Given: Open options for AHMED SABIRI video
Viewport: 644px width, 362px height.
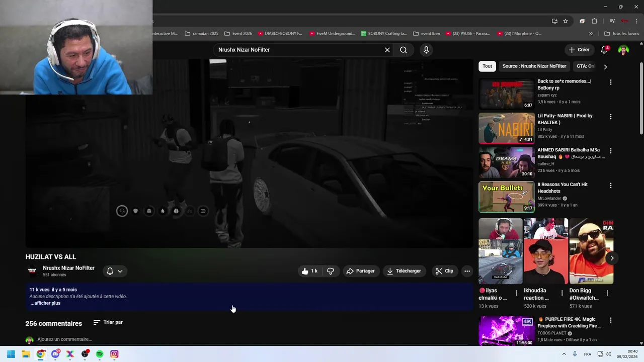Looking at the screenshot, I should click(x=611, y=151).
